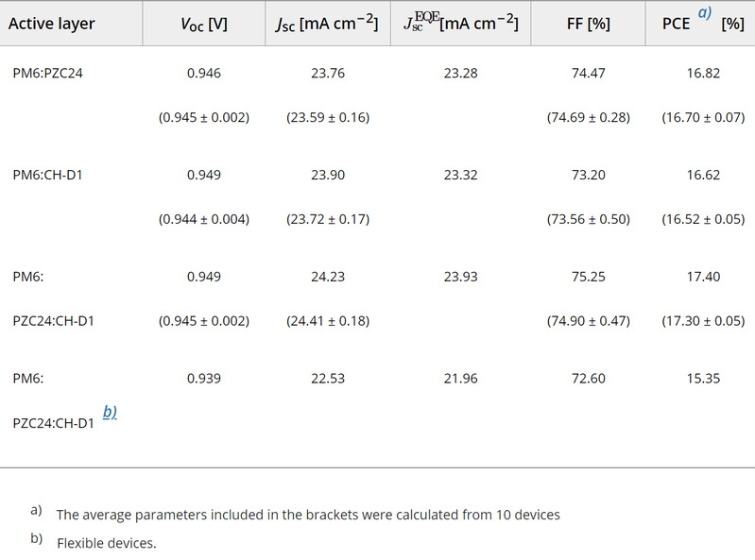Click the 75.25 fill factor value

(x=588, y=277)
